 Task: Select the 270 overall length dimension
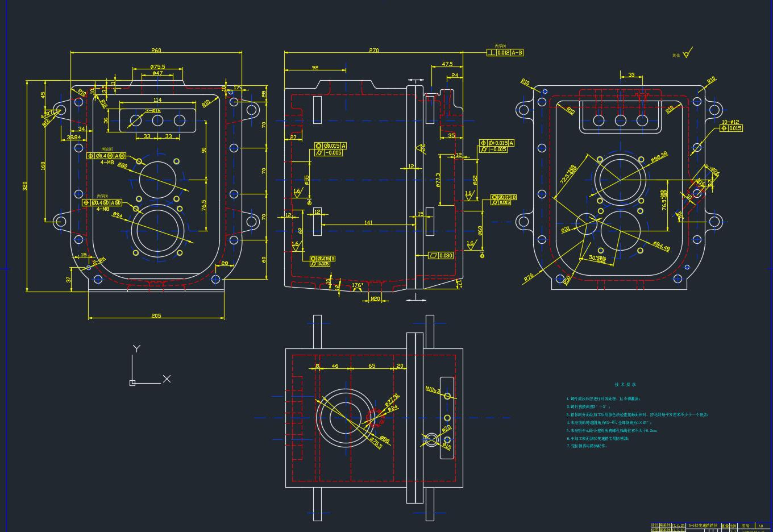pos(373,50)
